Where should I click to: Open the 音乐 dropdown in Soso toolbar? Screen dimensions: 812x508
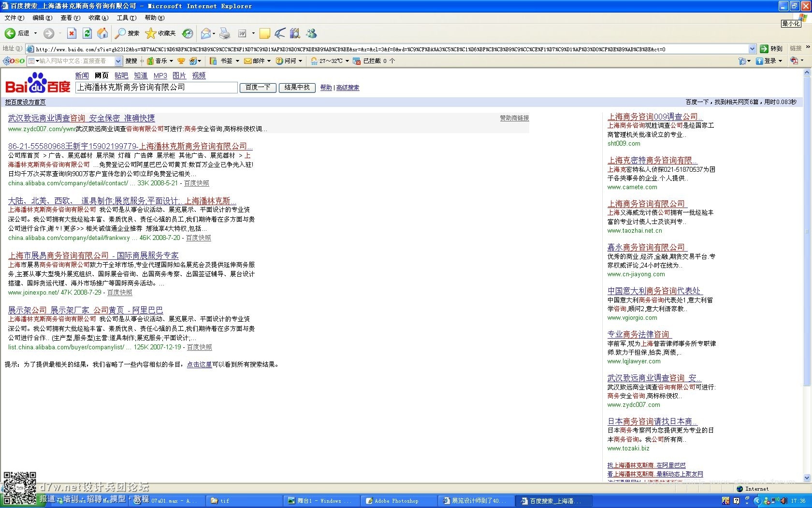(x=171, y=61)
